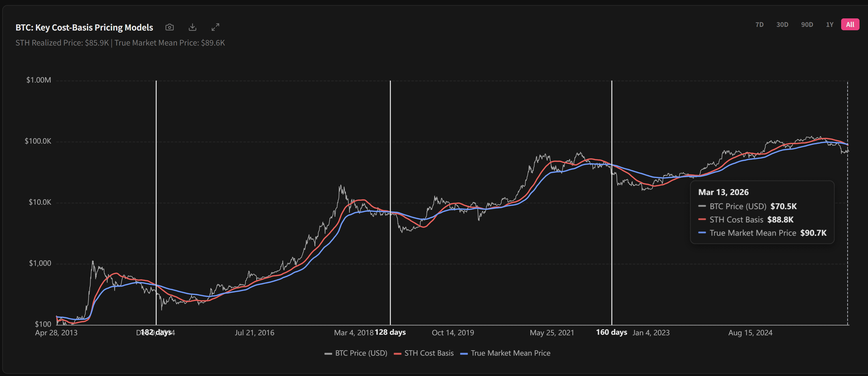
Task: Click the 182 days marker label
Action: [156, 332]
